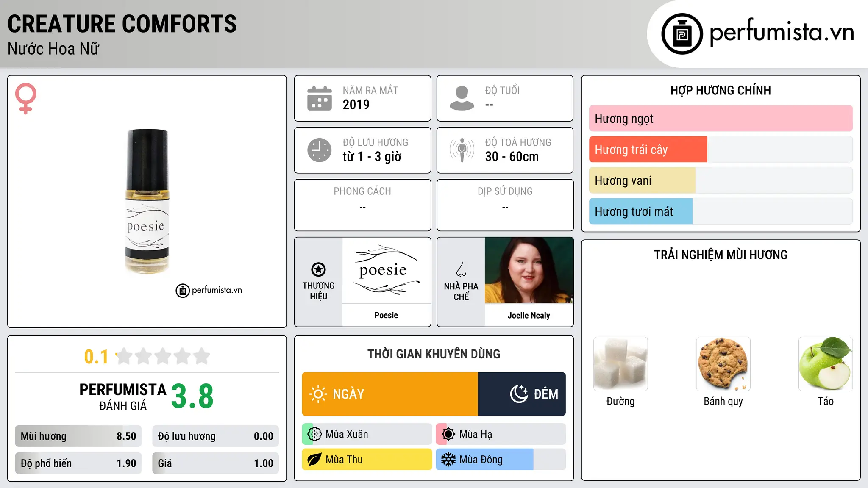Click the Creature Comforts perfume title
Screen dimensions: 868x488
(122, 24)
